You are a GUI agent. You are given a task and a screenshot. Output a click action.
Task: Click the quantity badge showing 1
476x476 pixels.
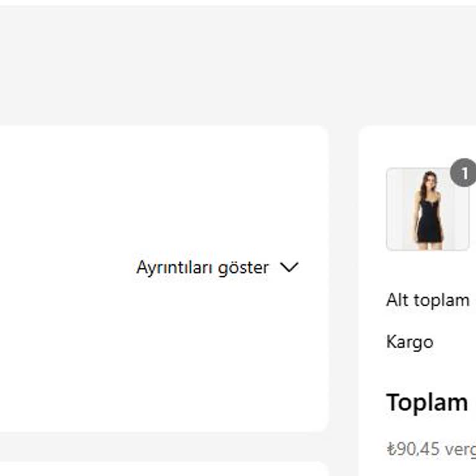click(x=463, y=173)
